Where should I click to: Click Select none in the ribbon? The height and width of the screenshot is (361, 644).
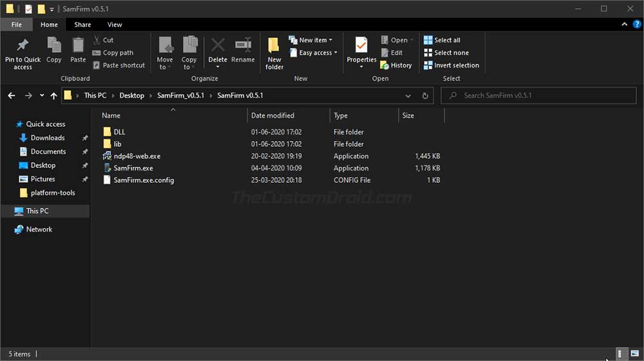tap(446, 53)
